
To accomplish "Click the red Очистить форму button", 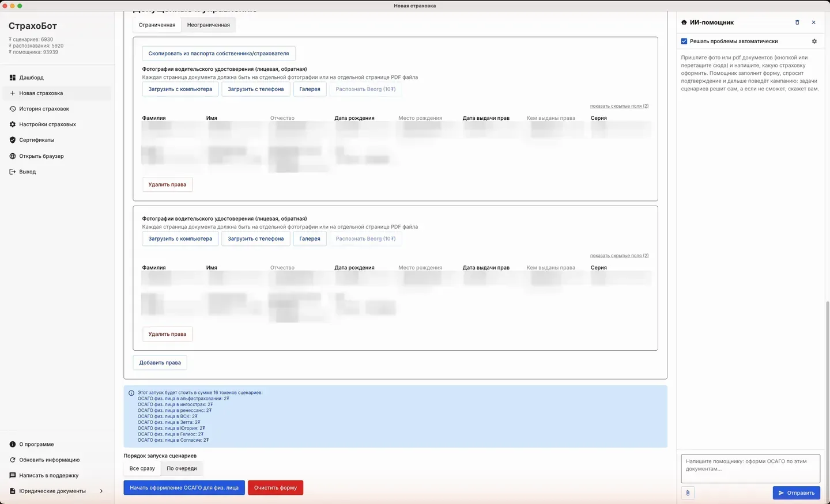I will coord(276,487).
